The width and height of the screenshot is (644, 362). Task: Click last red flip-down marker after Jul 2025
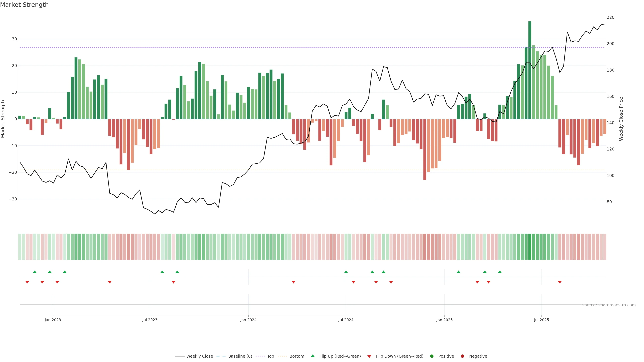tap(560, 282)
